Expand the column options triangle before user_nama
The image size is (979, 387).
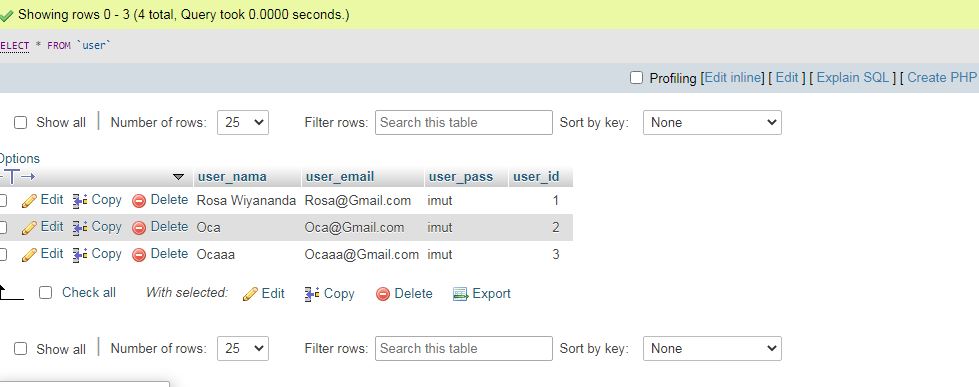point(179,177)
